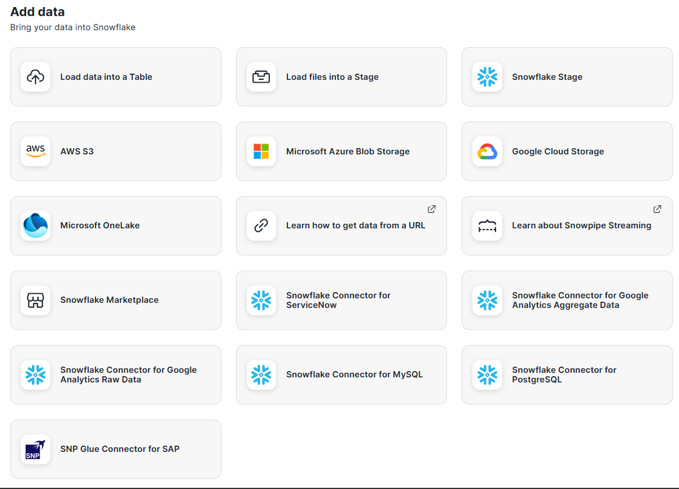The width and height of the screenshot is (679, 489).
Task: Select Snowflake Connector for ServiceNow label
Action: (x=338, y=300)
